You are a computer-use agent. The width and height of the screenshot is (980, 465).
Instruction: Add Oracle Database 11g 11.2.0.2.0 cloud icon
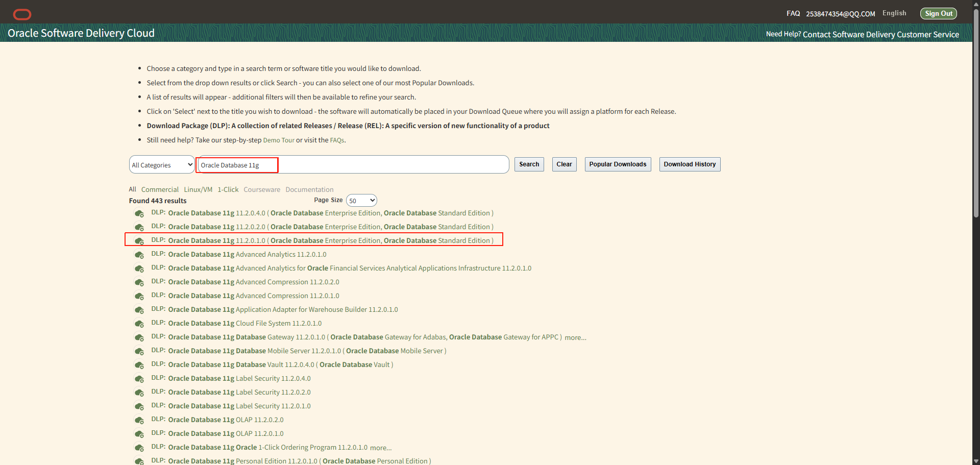click(139, 227)
